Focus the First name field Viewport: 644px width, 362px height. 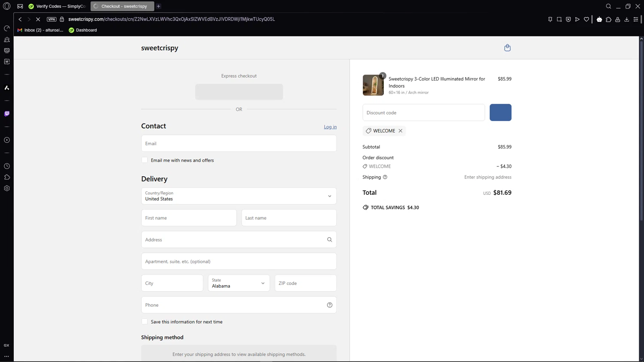coord(189,218)
